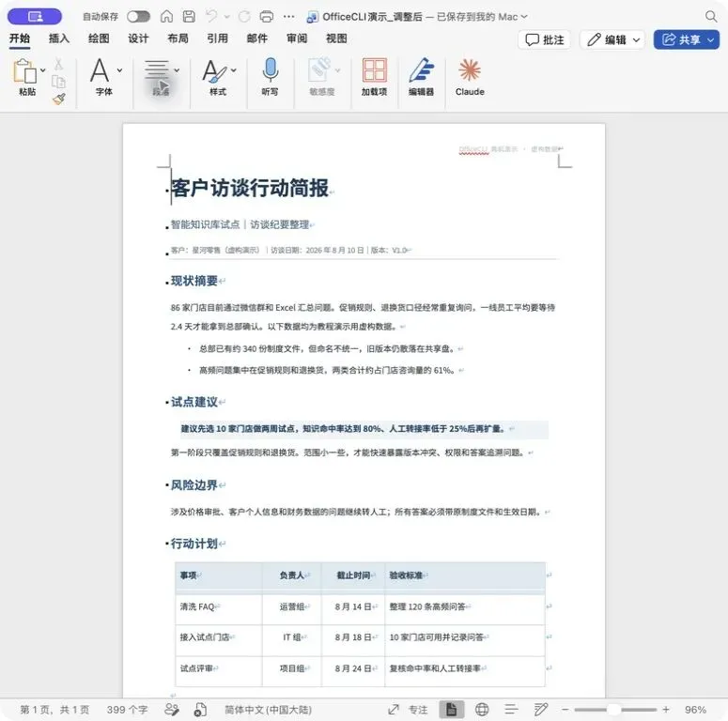Switch to the 引用 ribbon tab

click(x=217, y=38)
